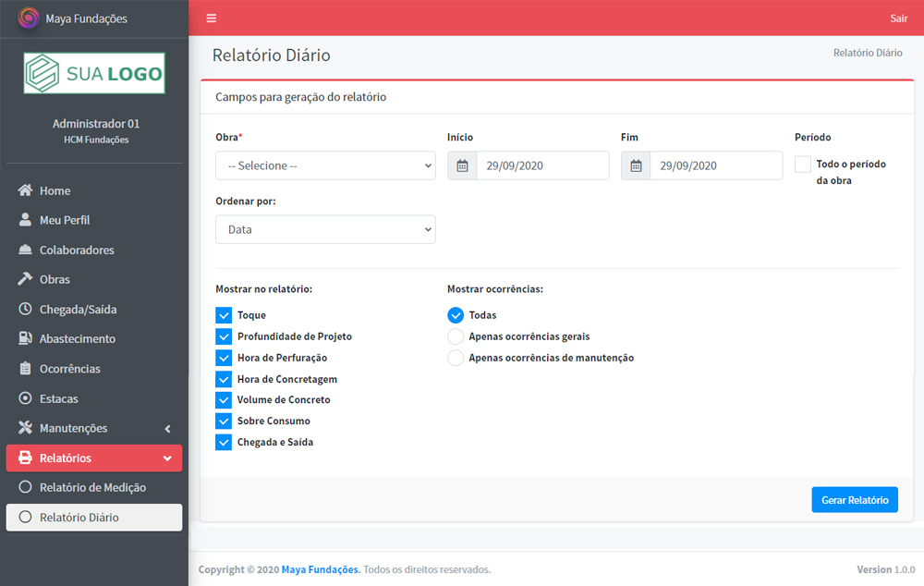Select Apenas ocorrências de manutenção radio option
Viewport: 924px width, 586px height.
pyautogui.click(x=456, y=358)
